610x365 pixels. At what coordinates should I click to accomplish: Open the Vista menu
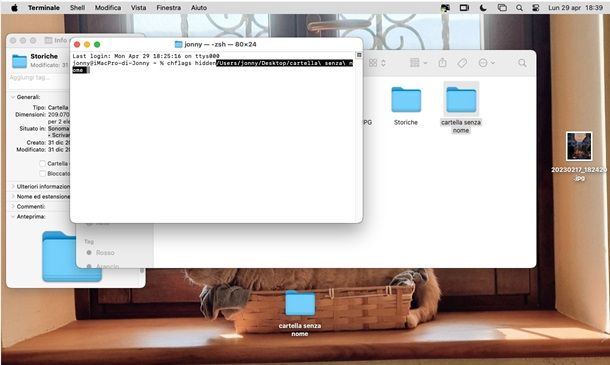138,8
